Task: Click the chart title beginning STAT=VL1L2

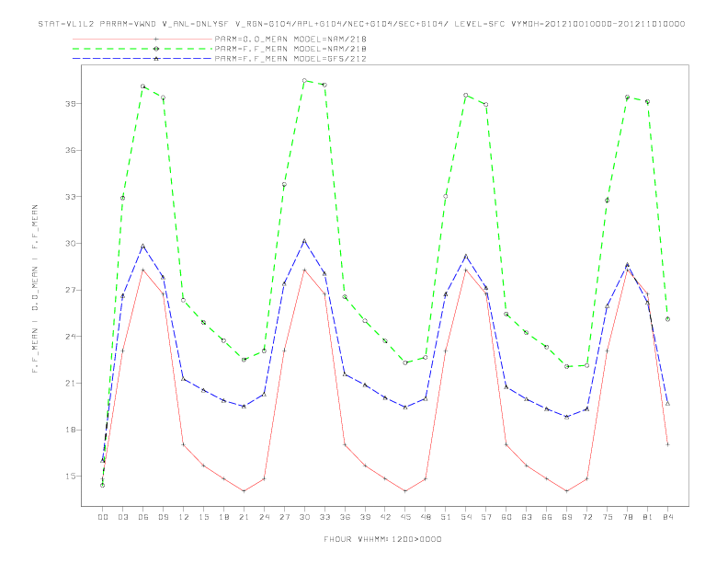Action: (x=361, y=24)
